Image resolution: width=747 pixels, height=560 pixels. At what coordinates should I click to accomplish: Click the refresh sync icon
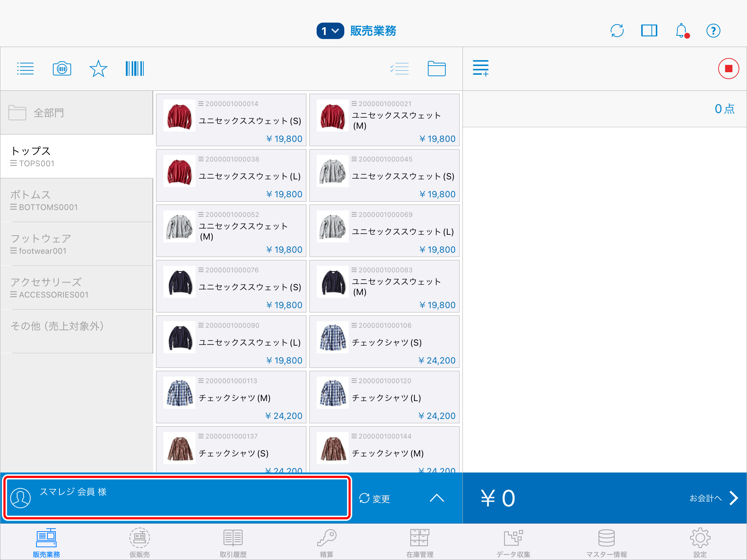click(617, 31)
